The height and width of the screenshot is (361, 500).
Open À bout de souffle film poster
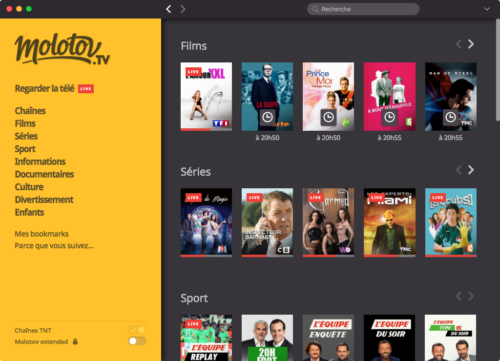pos(390,96)
